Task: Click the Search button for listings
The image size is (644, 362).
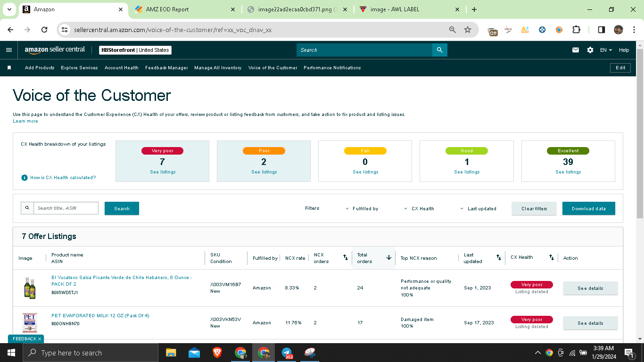Action: click(122, 208)
